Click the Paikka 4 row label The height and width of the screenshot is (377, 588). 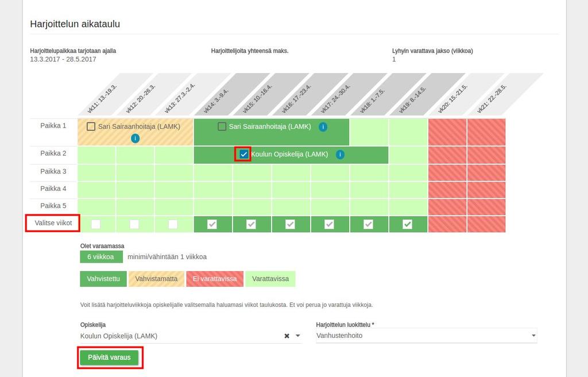point(53,188)
